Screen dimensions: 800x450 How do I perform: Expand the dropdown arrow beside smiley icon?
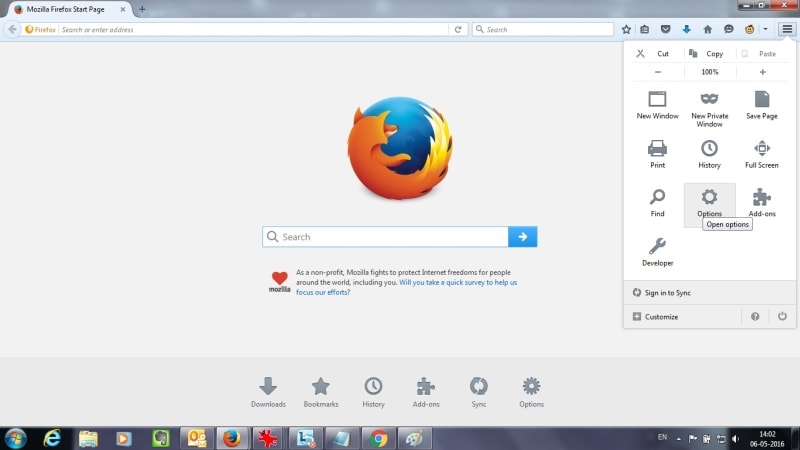(765, 30)
